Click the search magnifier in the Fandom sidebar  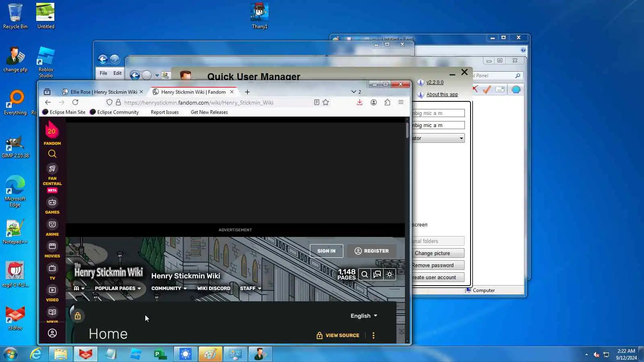[52, 154]
